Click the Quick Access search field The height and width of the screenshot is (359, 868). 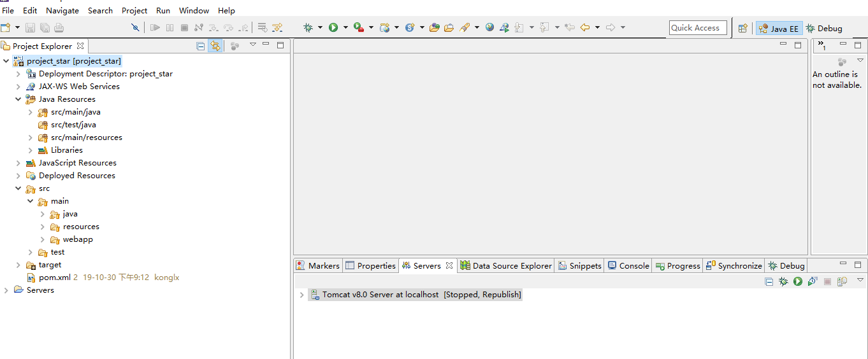697,28
